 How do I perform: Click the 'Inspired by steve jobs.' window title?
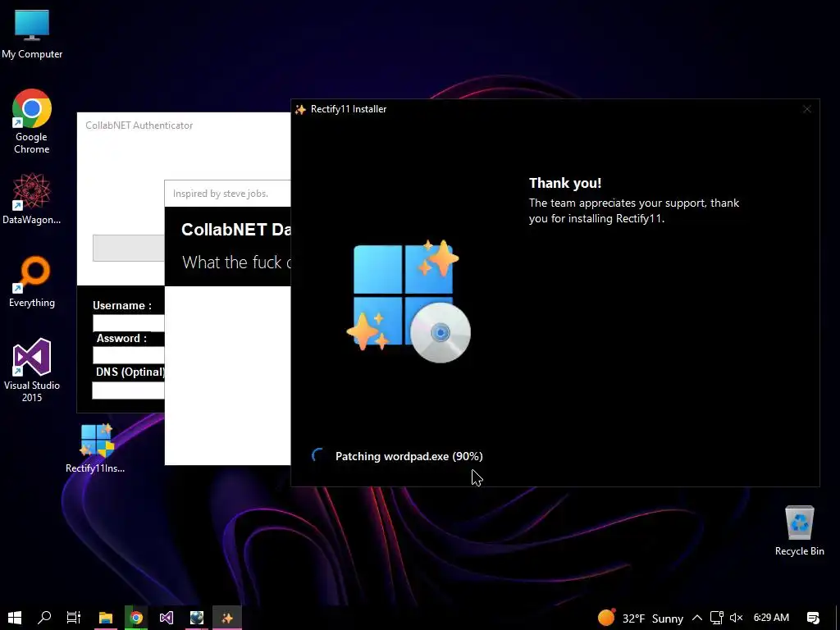[x=220, y=194]
